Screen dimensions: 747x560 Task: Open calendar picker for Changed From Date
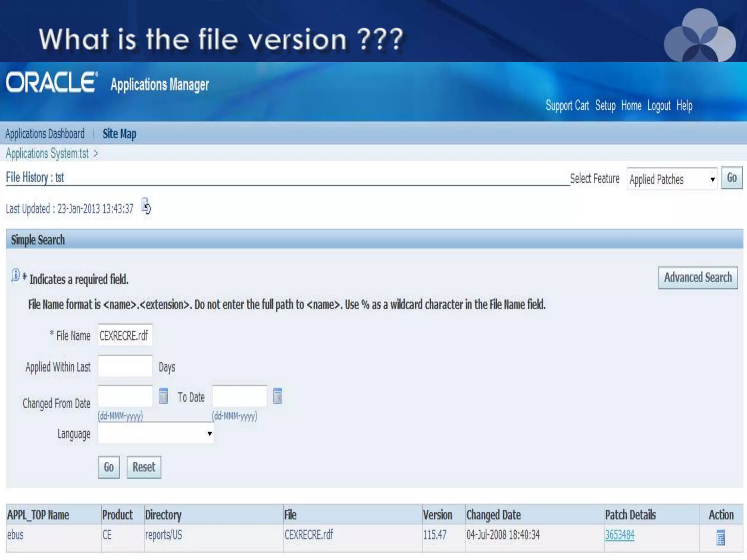(x=163, y=396)
